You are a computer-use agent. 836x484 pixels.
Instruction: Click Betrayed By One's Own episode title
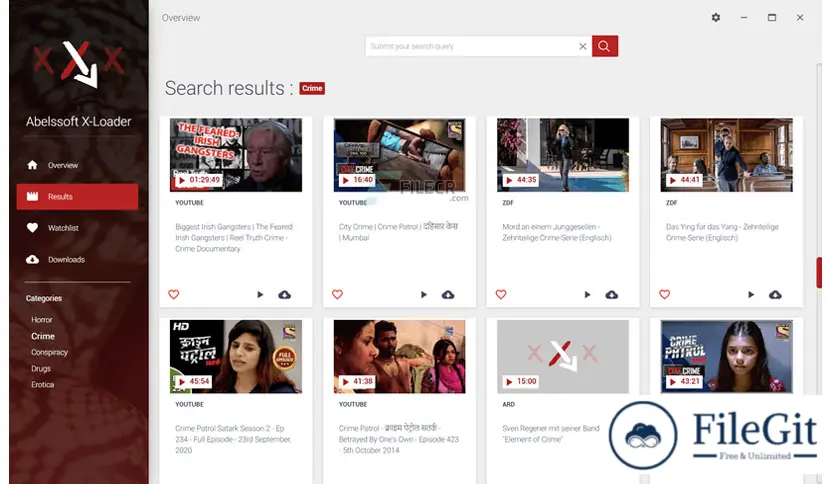[398, 439]
